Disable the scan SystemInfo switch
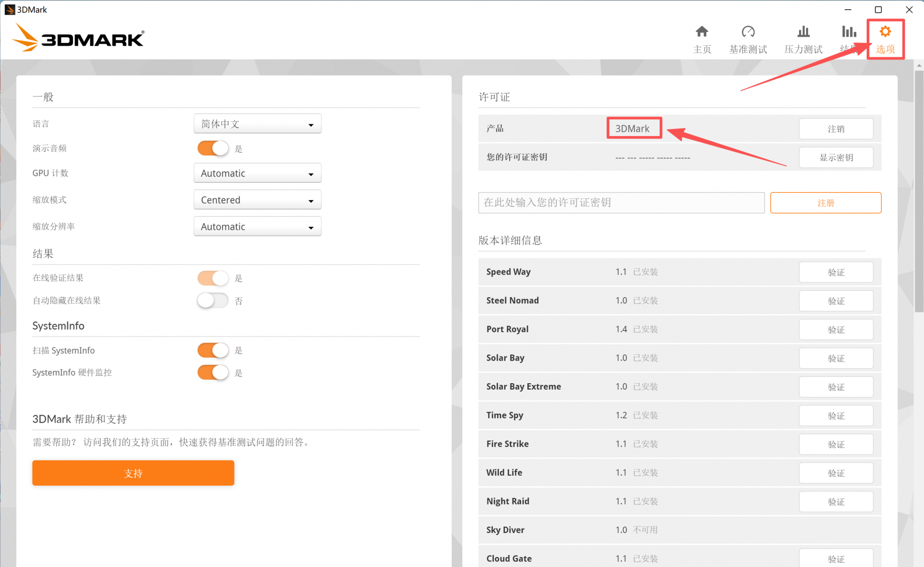The height and width of the screenshot is (567, 924). [213, 350]
